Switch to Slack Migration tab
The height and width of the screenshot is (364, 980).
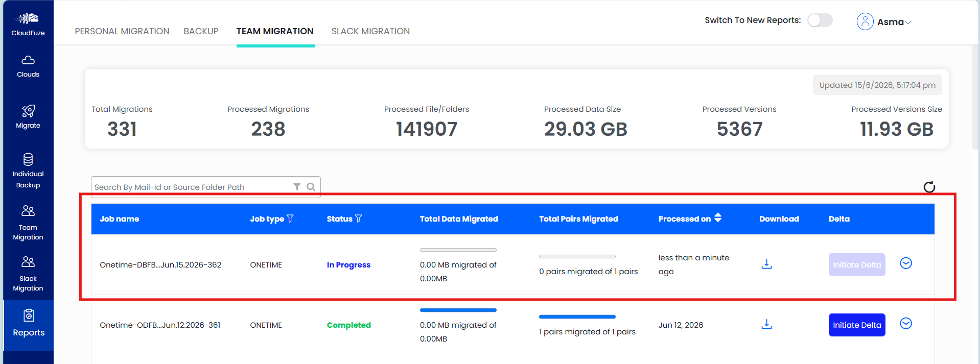pos(370,31)
